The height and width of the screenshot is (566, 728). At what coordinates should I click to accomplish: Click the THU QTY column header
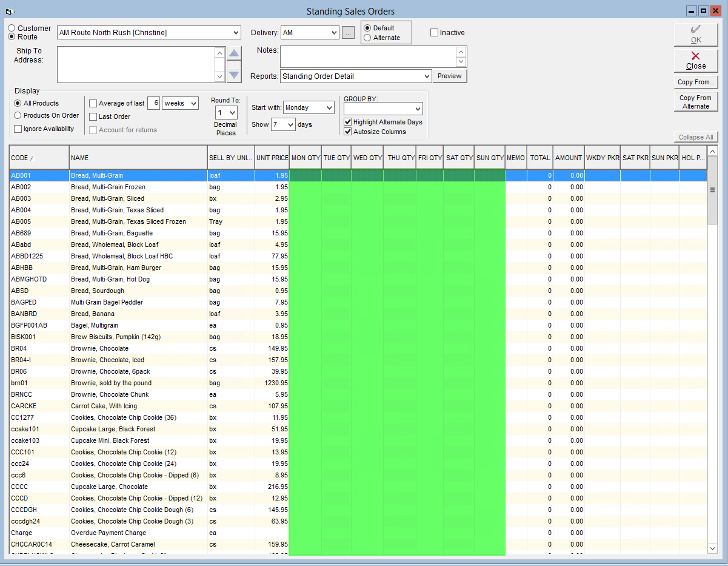(x=399, y=158)
